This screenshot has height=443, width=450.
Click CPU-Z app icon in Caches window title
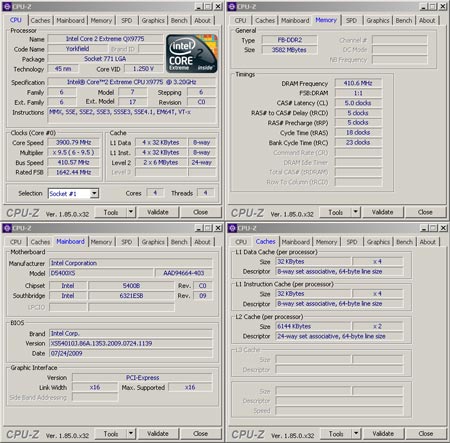coord(232,228)
